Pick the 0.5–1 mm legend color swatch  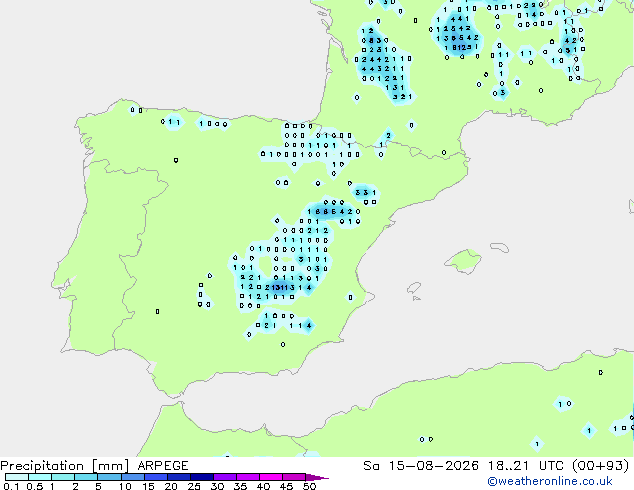40,477
